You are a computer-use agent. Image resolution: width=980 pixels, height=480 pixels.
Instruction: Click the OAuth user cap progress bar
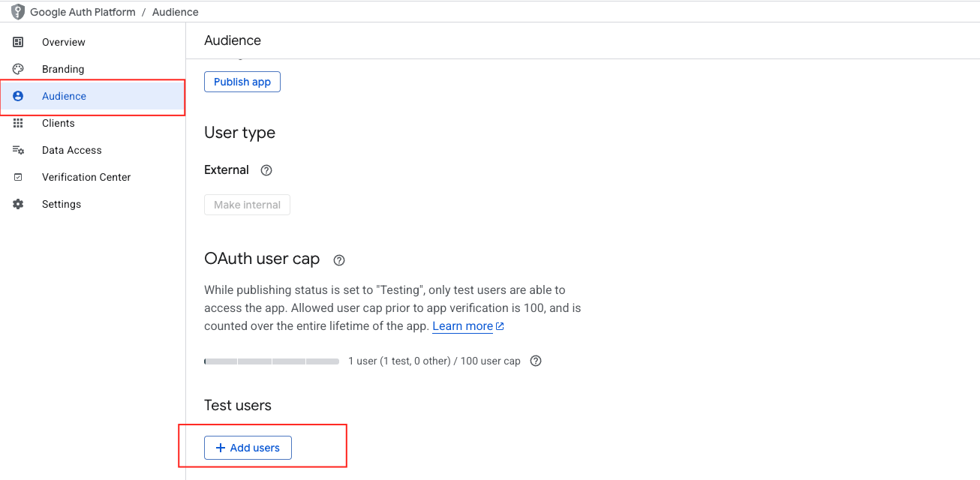point(272,361)
